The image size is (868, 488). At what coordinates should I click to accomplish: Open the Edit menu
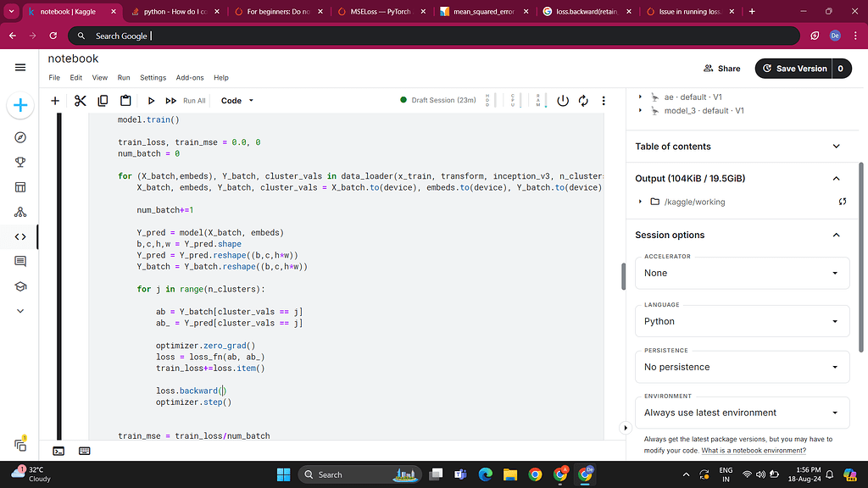point(75,77)
